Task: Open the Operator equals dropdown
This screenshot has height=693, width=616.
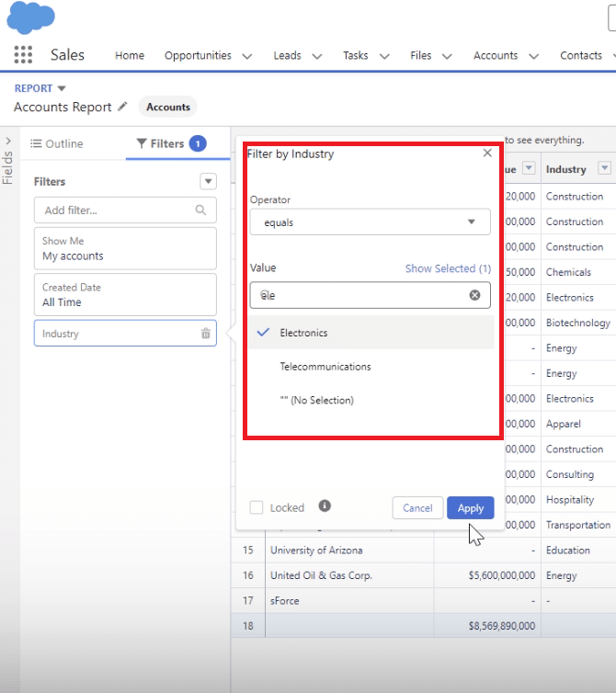Action: point(371,222)
